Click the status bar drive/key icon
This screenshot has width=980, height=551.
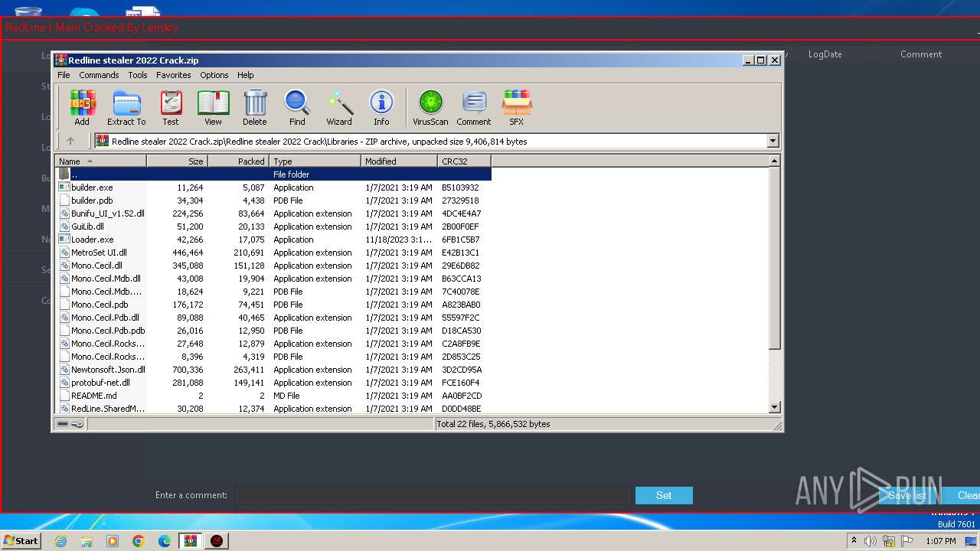click(70, 424)
